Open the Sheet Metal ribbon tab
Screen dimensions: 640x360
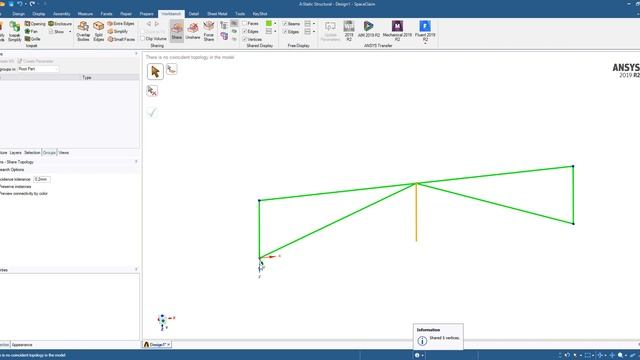click(x=217, y=14)
